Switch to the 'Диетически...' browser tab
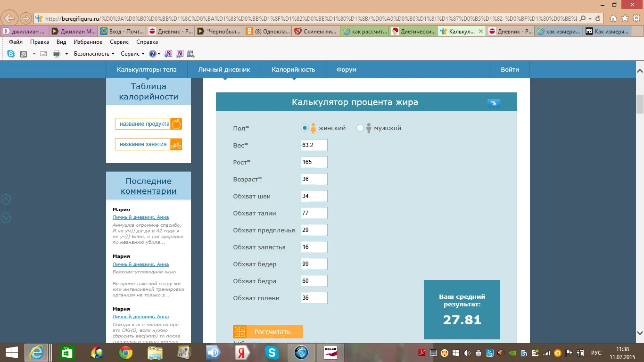The image size is (644, 362). click(413, 32)
